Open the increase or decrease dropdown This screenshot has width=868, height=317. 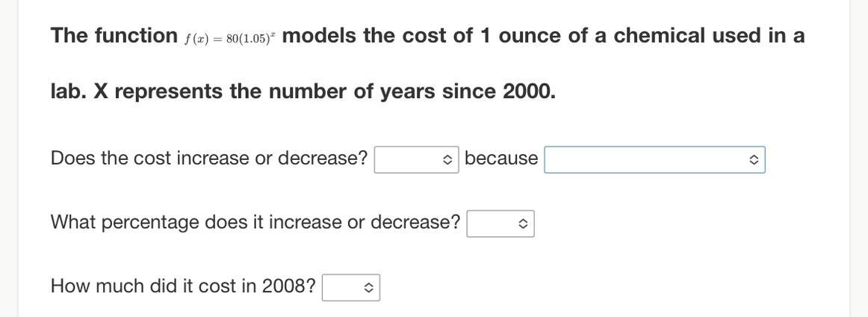coord(416,159)
